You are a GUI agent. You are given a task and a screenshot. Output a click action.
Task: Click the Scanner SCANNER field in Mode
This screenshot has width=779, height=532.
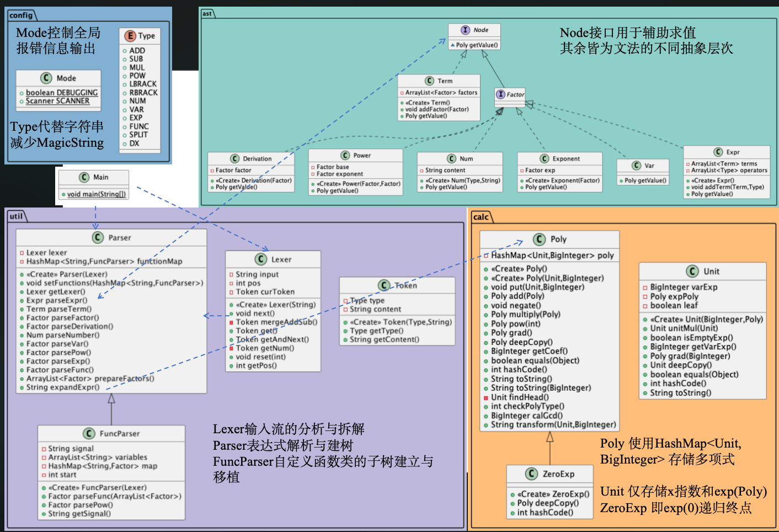[57, 101]
